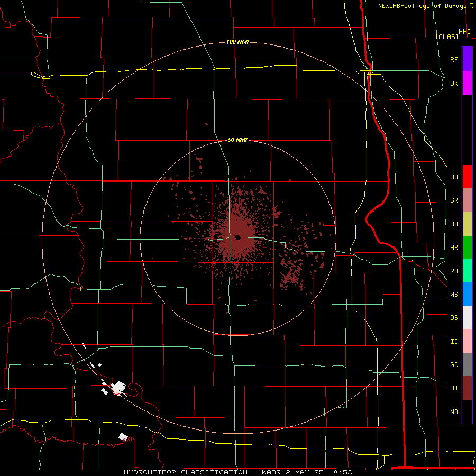The width and height of the screenshot is (476, 476).
Task: Click the UK legend label
Action: pyautogui.click(x=454, y=83)
